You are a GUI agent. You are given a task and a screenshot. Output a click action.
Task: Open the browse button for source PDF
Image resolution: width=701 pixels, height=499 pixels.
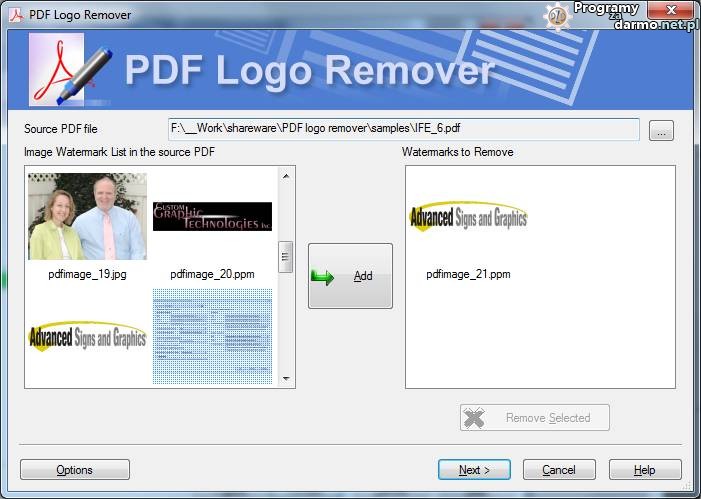(661, 130)
